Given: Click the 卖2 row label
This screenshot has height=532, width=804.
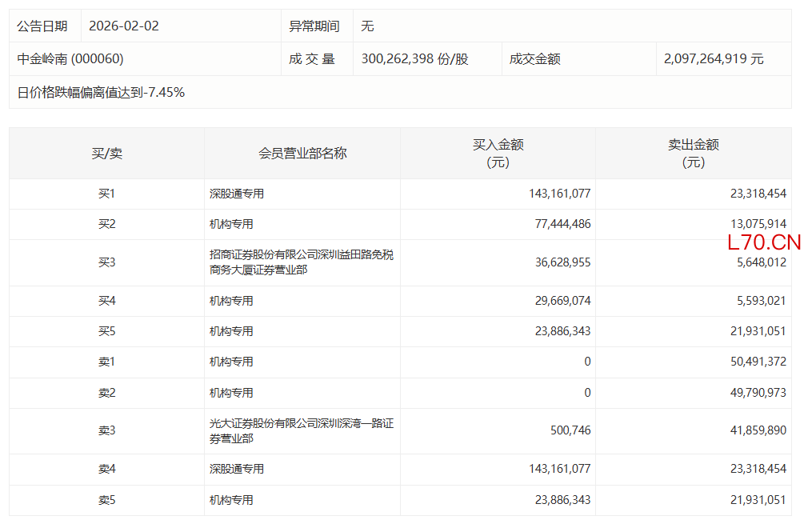Looking at the screenshot, I should pos(106,393).
